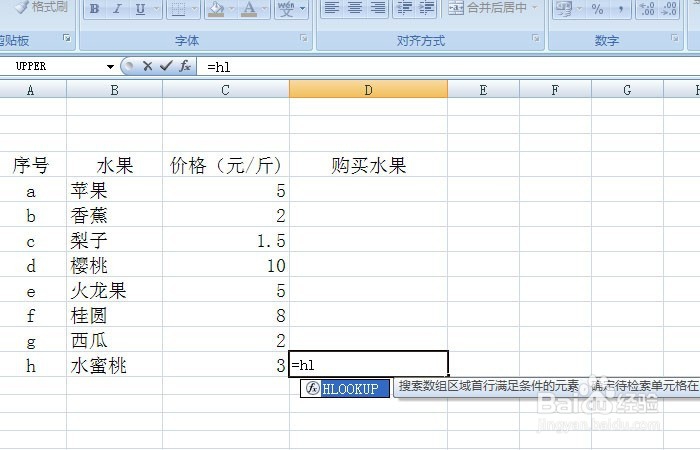Align text left

(331, 8)
